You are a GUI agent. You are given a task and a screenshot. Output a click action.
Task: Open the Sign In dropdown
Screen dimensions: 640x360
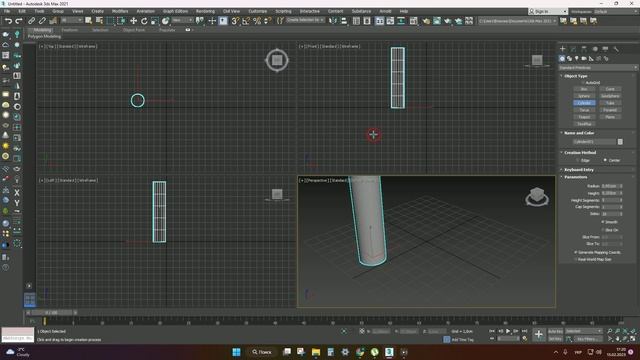coord(547,11)
